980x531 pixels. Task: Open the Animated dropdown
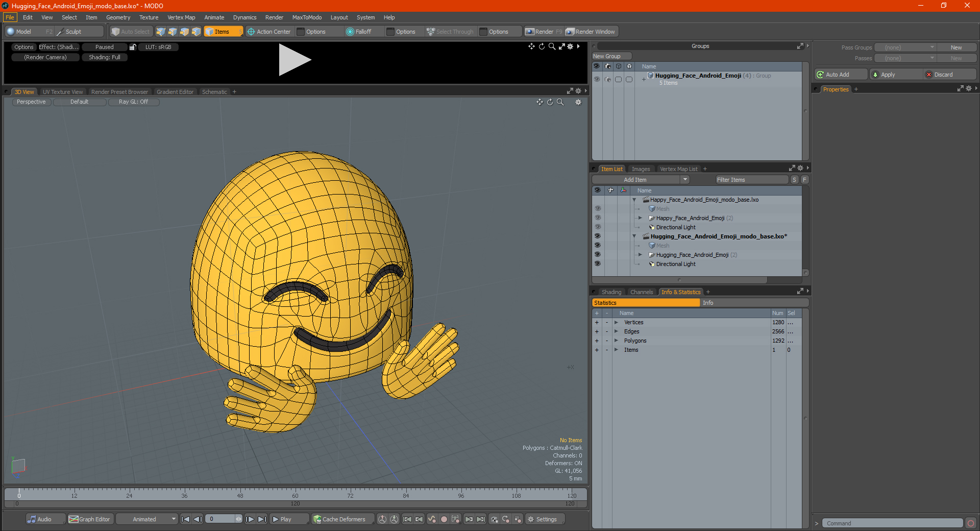[x=147, y=519]
